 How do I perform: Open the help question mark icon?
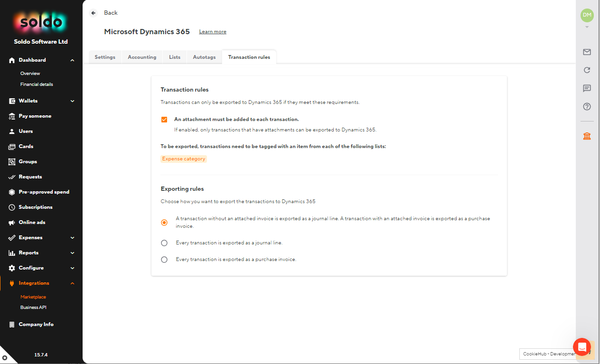pyautogui.click(x=587, y=107)
